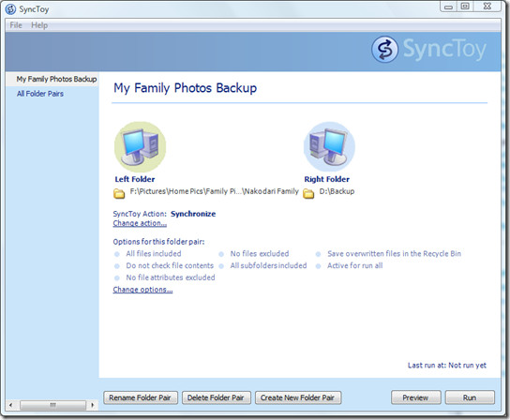
Task: Click the Left Folder computer icon
Action: pos(140,147)
